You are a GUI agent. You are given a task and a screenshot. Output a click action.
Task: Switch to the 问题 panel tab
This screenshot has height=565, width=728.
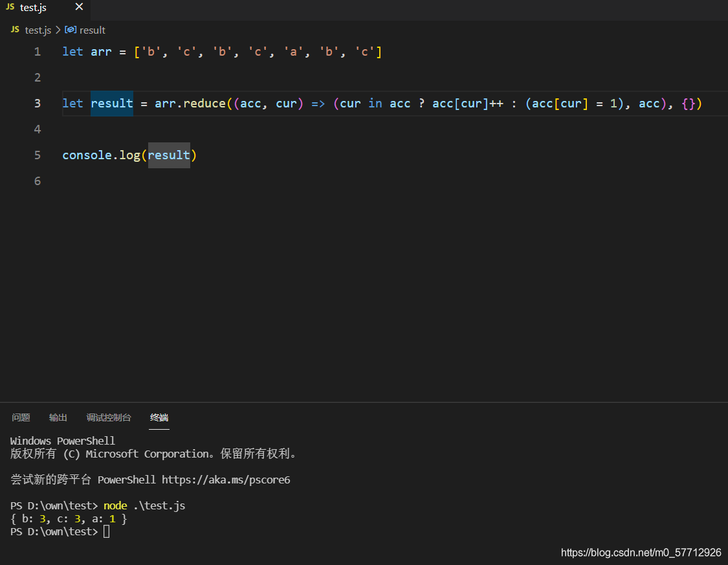[x=21, y=417]
